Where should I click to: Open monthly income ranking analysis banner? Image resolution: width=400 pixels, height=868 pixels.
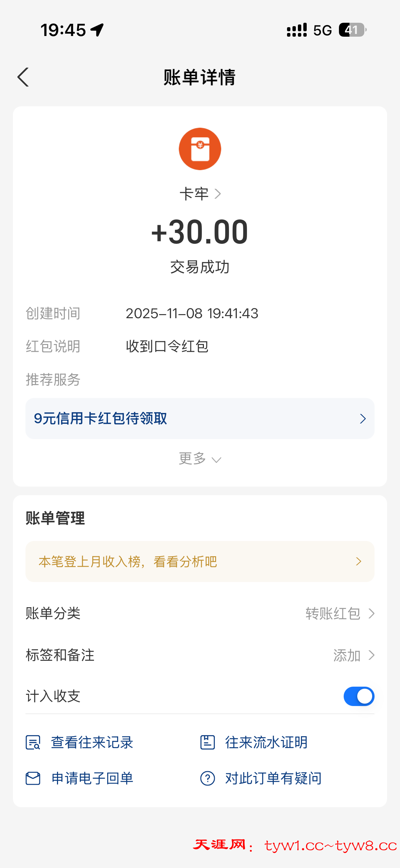pyautogui.click(x=200, y=561)
